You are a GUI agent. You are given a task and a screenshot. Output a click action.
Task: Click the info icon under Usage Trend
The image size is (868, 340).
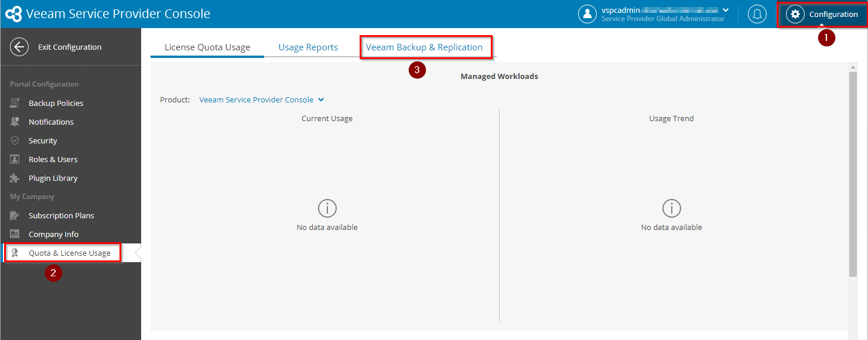(x=671, y=208)
